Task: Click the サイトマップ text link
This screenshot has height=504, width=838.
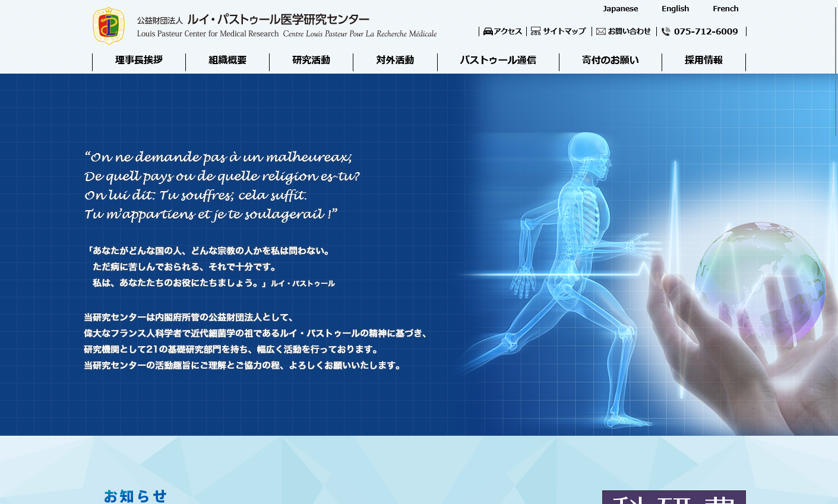Action: [564, 31]
